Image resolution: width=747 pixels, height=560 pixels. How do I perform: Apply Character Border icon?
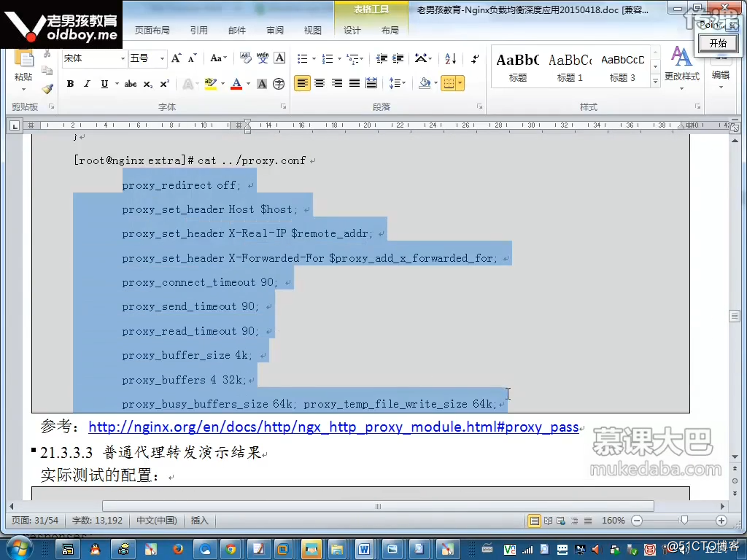(x=279, y=58)
